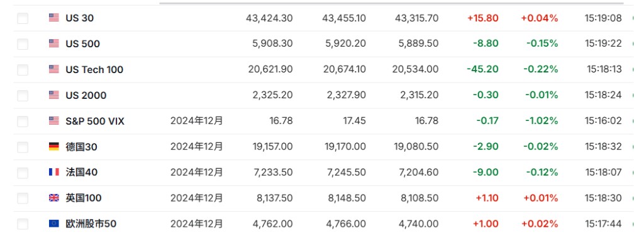The image size is (644, 235).
Task: Open the US 2000 index link
Action: click(86, 95)
